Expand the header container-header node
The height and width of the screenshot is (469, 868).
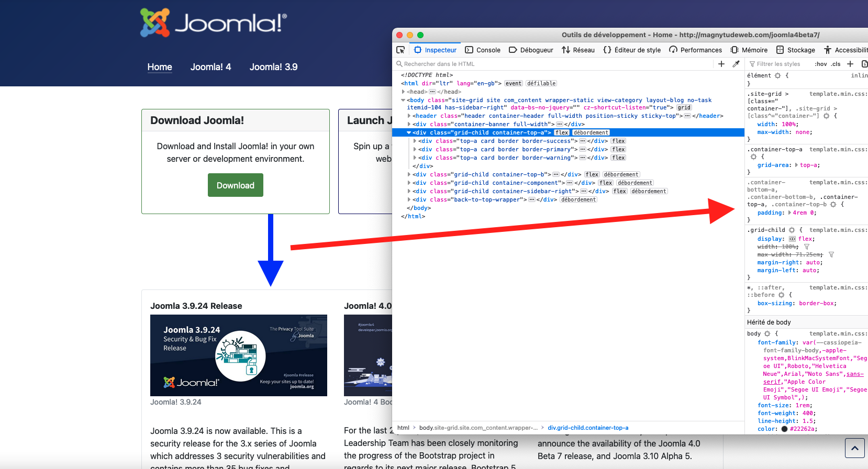pos(409,116)
